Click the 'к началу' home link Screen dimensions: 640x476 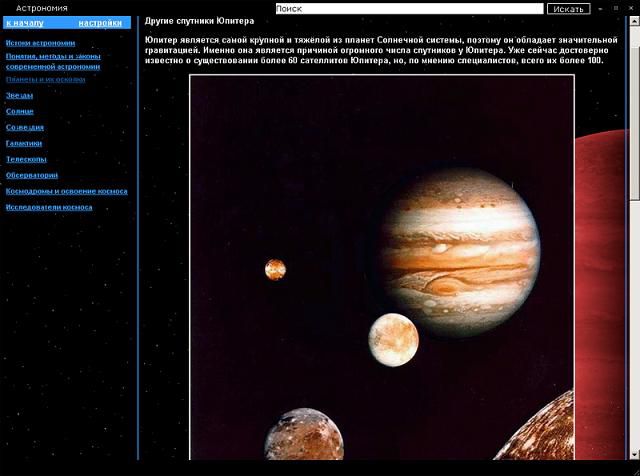(24, 22)
